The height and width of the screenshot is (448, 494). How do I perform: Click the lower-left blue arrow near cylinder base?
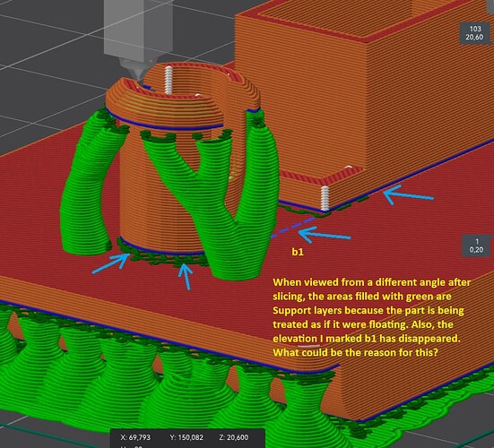[x=111, y=263]
